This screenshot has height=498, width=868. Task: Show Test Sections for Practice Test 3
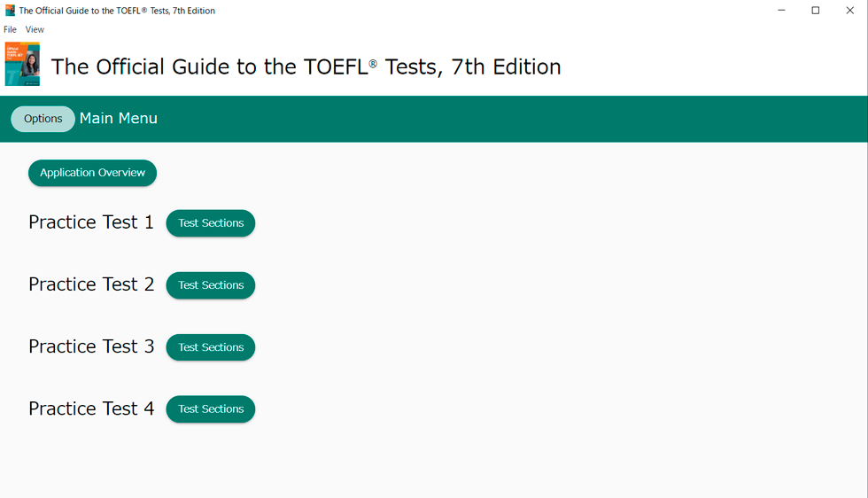click(x=211, y=347)
